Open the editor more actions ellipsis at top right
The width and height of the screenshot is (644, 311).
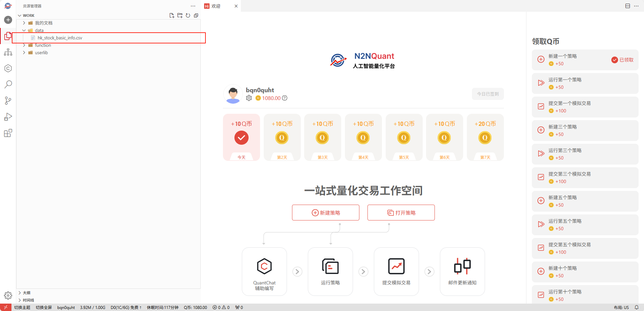tap(636, 6)
